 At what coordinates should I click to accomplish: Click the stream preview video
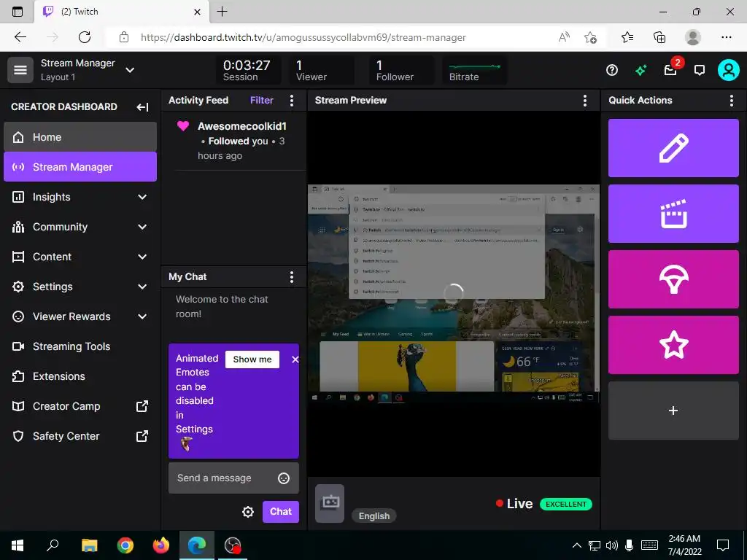[x=454, y=295]
